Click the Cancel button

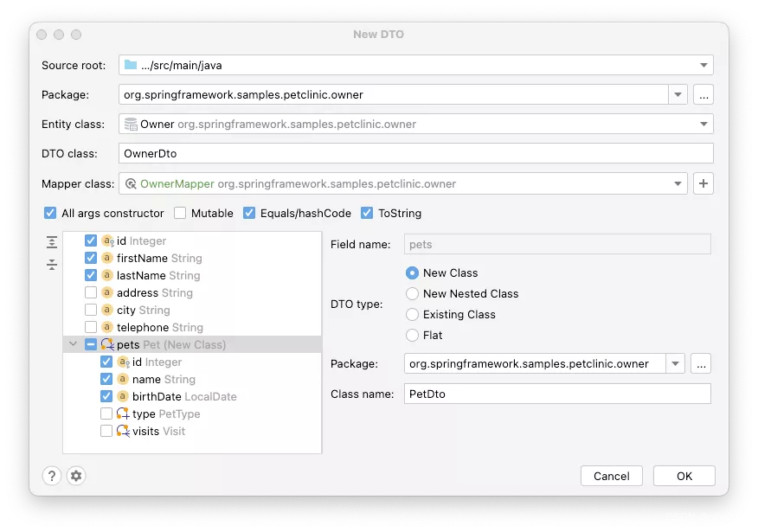(x=611, y=476)
